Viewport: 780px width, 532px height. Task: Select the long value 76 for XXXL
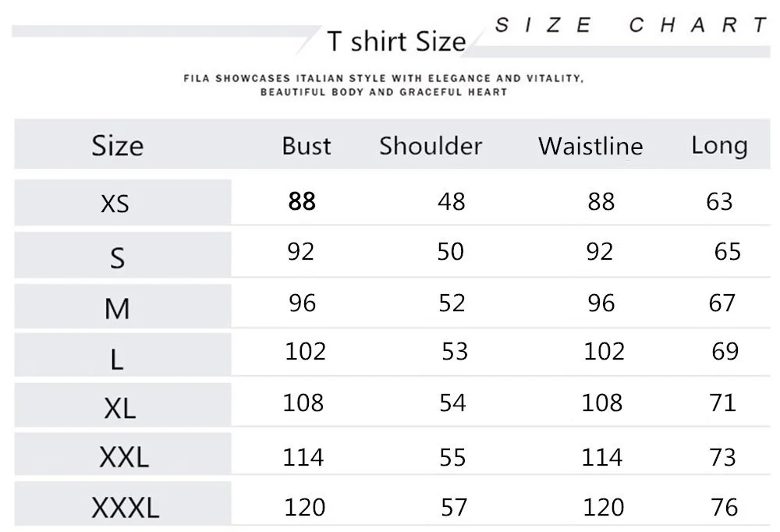[724, 507]
